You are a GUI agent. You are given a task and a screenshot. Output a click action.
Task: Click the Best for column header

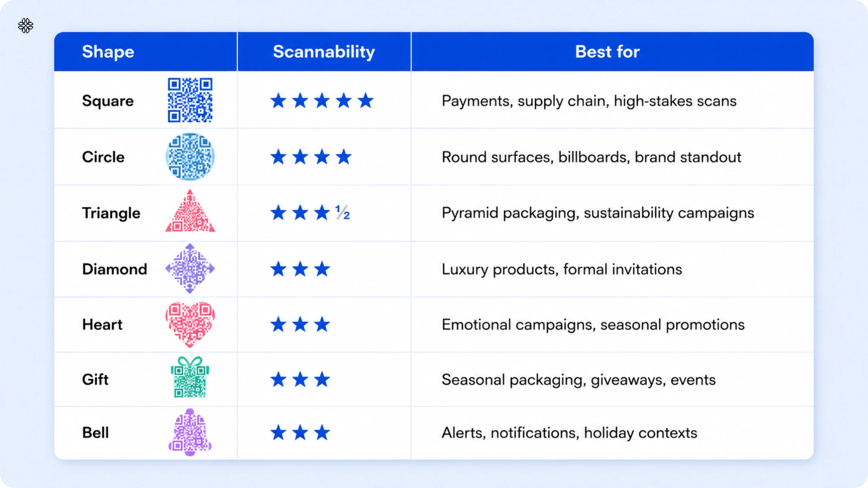pos(608,52)
